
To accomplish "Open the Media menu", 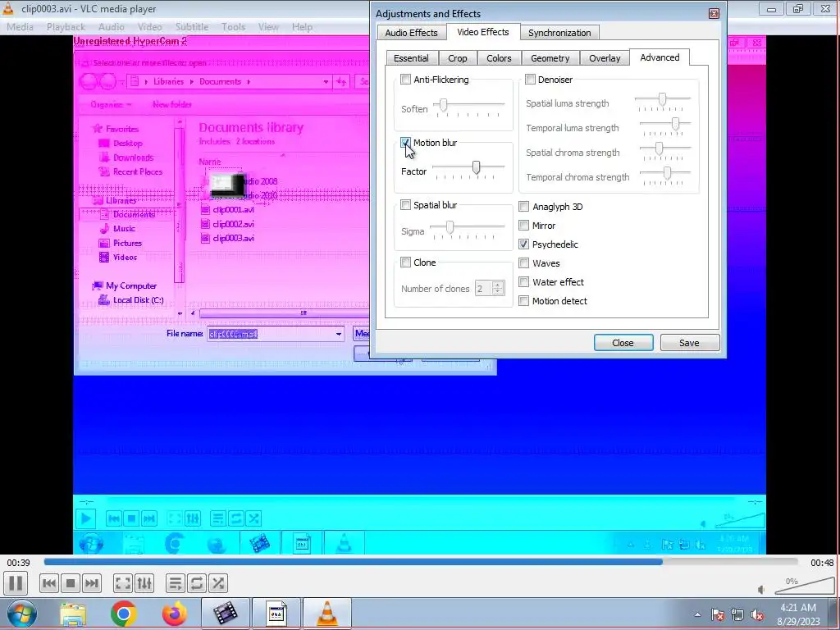I will pos(20,27).
